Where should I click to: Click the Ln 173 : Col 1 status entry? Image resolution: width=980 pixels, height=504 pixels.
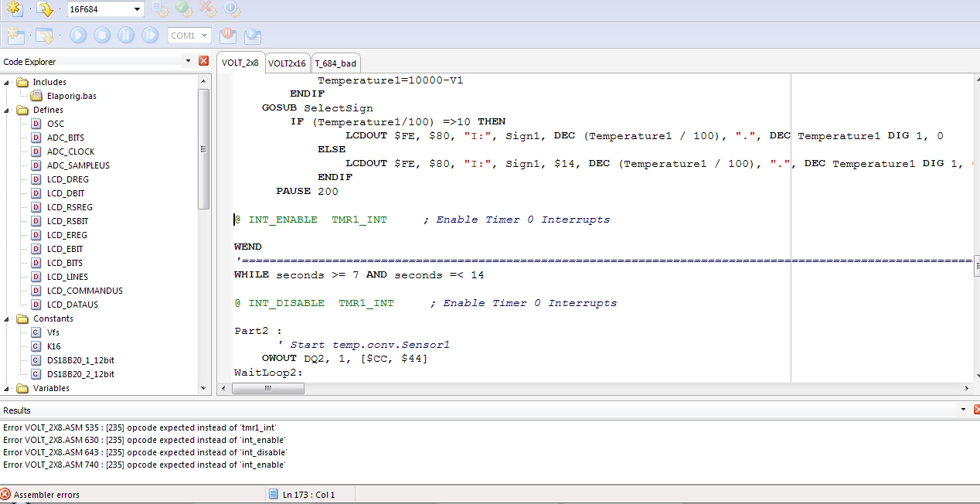click(308, 495)
